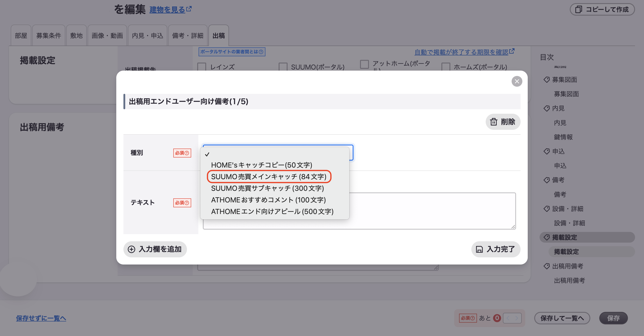Toggle the ホームズ(ポータル) checkbox
The width and height of the screenshot is (644, 336).
(x=446, y=67)
